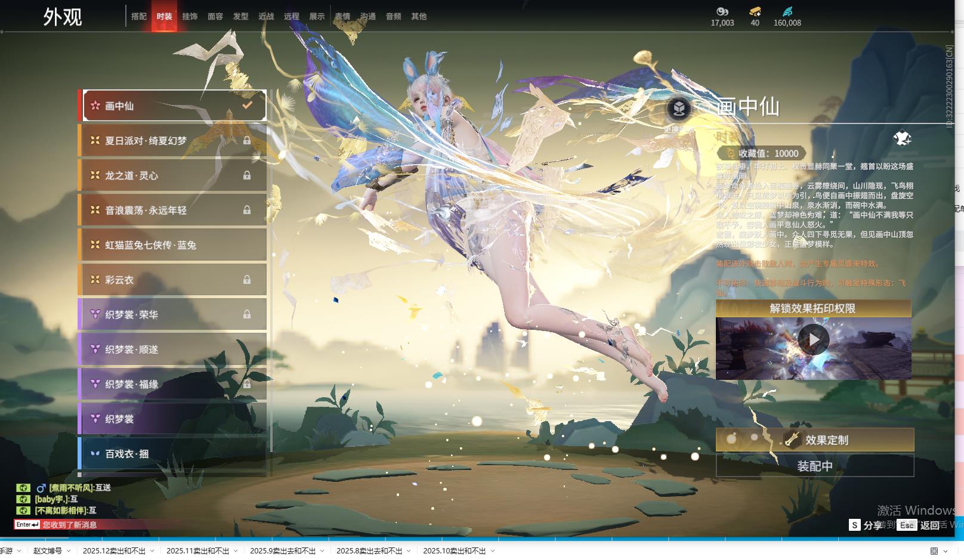Open 2025.12卖出和不出 sheet tab dropdown
Screen dimensions: 964x560
click(152, 551)
